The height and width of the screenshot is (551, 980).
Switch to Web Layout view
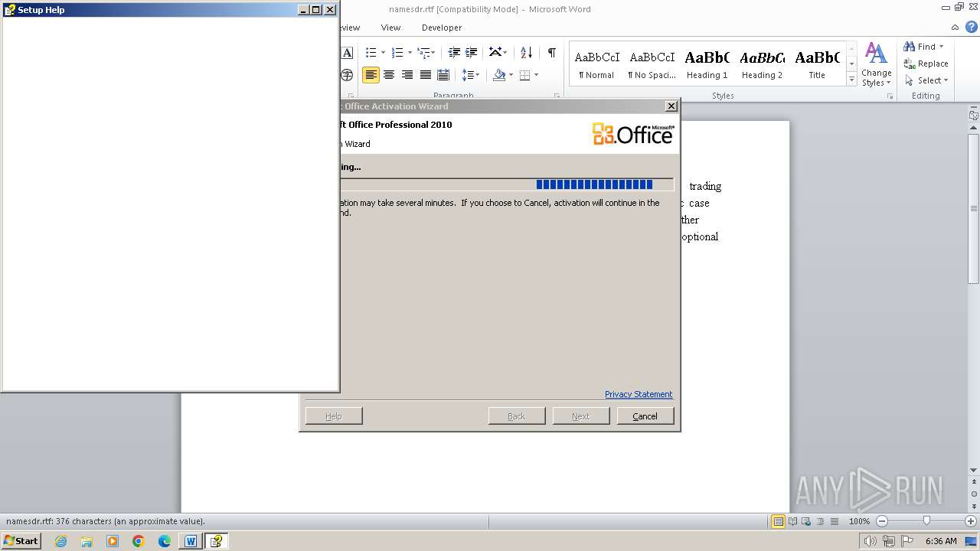coord(805,521)
